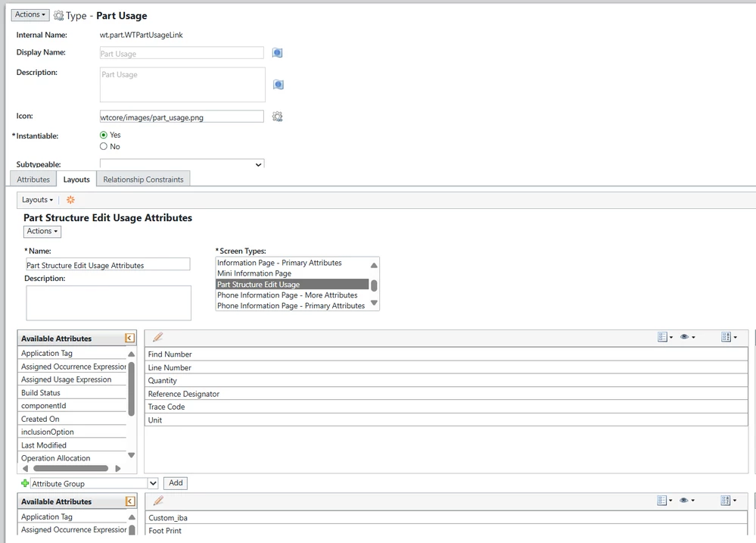Select the Yes radio for Instantiable
Image resolution: width=756 pixels, height=543 pixels.
[104, 135]
